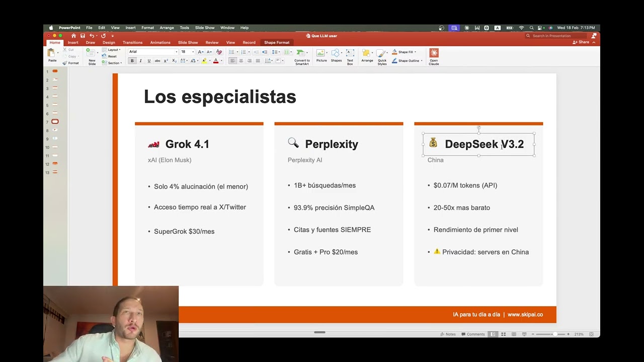This screenshot has width=644, height=362.
Task: Open the Shapes gallery
Action: (336, 55)
